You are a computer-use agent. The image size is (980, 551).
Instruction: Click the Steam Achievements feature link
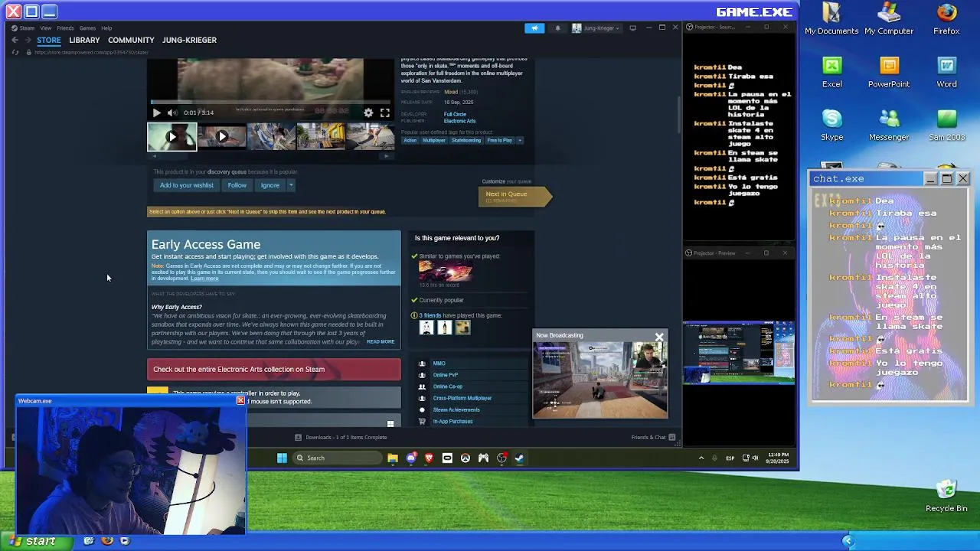coord(456,409)
